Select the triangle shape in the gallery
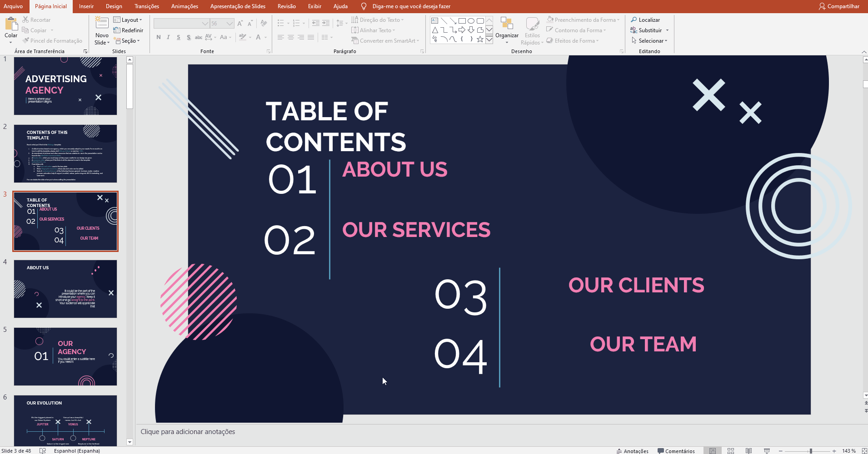 click(x=435, y=30)
